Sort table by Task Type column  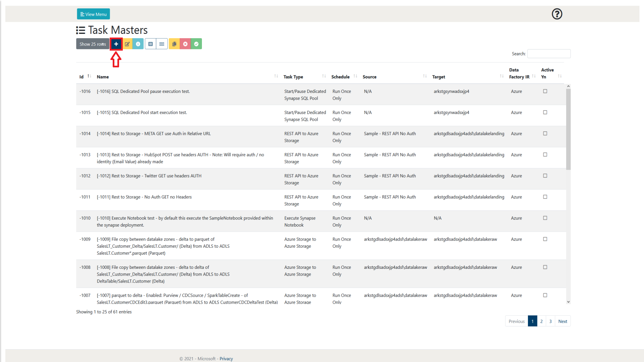(x=293, y=77)
